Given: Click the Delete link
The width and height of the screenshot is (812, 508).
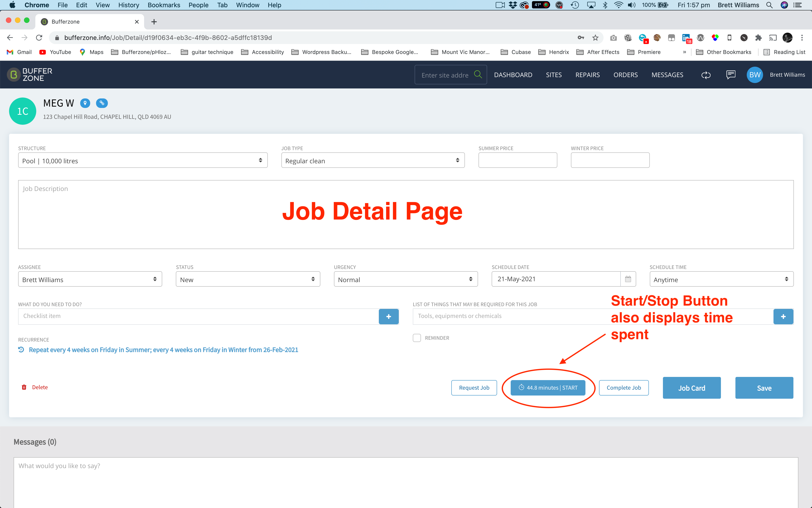Looking at the screenshot, I should point(35,387).
